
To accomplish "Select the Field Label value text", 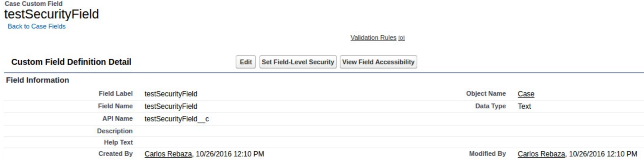I will click(171, 94).
